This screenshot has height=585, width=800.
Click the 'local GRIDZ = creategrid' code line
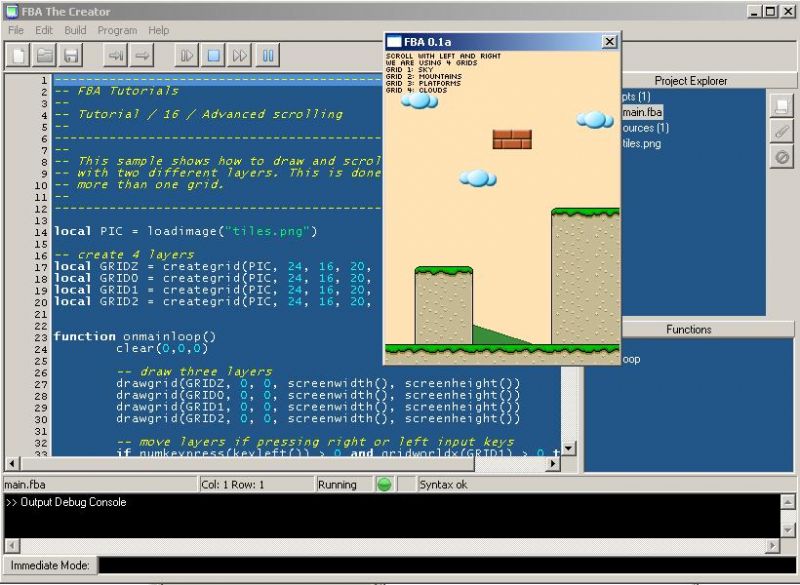click(212, 266)
